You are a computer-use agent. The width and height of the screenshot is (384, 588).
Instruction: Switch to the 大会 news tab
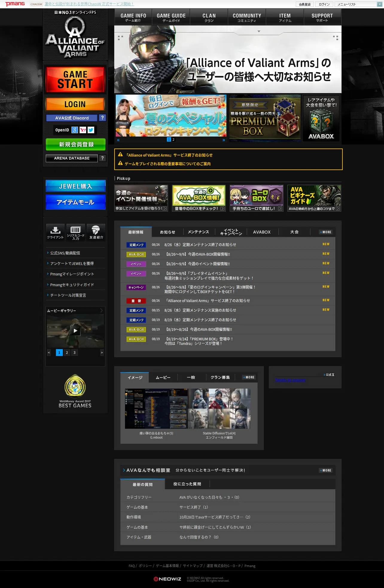[294, 232]
